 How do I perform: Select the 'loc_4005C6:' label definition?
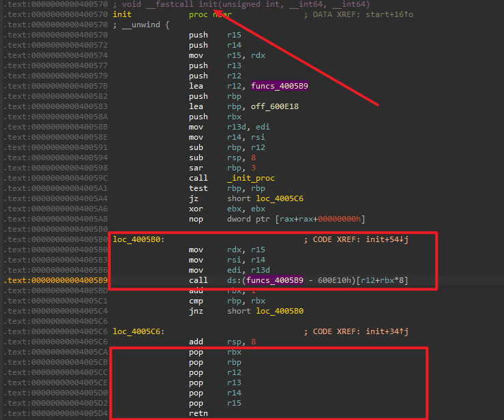(138, 331)
